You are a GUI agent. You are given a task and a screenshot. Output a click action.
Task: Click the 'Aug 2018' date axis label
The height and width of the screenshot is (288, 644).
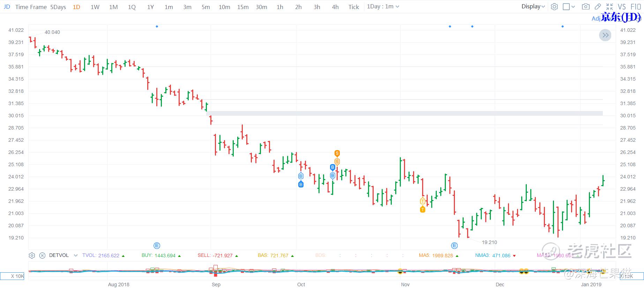pyautogui.click(x=119, y=285)
